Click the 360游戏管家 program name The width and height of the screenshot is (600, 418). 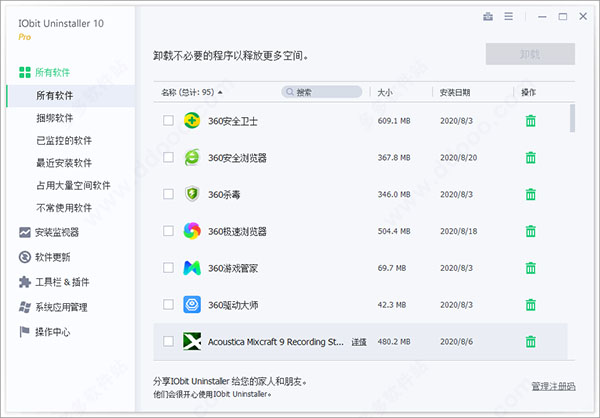click(233, 268)
